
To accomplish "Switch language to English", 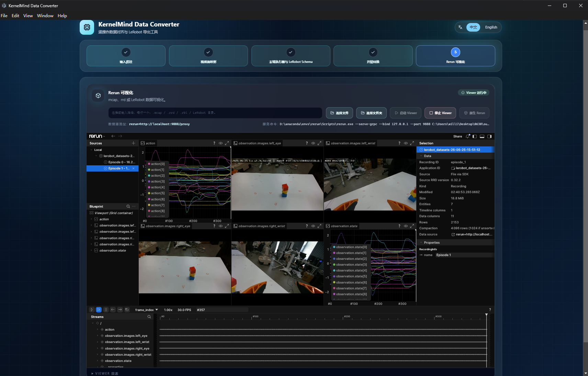I will [491, 27].
